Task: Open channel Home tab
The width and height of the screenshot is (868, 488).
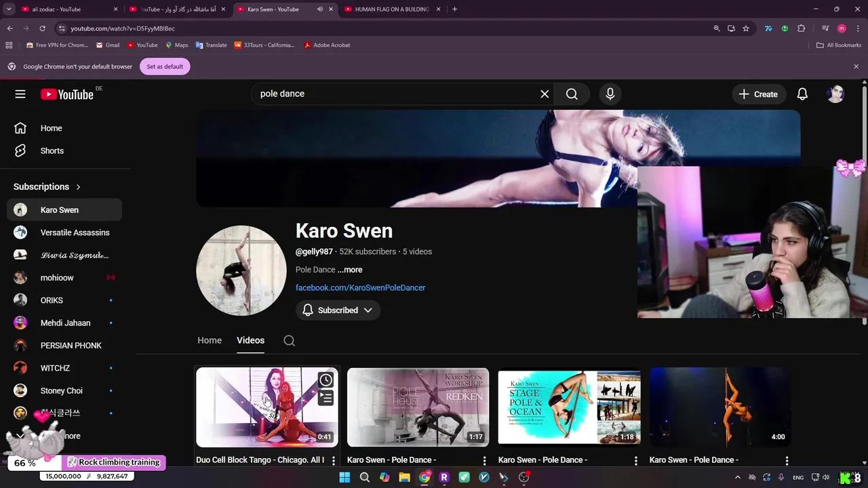Action: (x=210, y=340)
